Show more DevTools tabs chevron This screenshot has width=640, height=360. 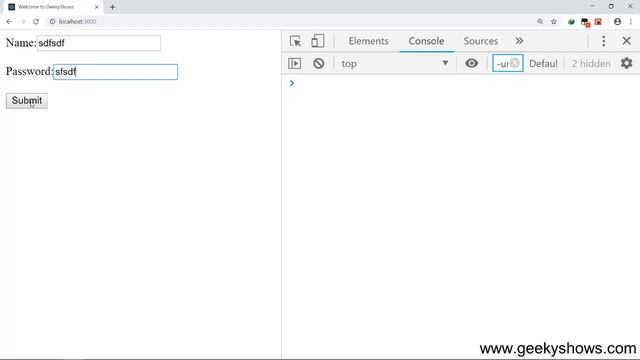pos(519,41)
